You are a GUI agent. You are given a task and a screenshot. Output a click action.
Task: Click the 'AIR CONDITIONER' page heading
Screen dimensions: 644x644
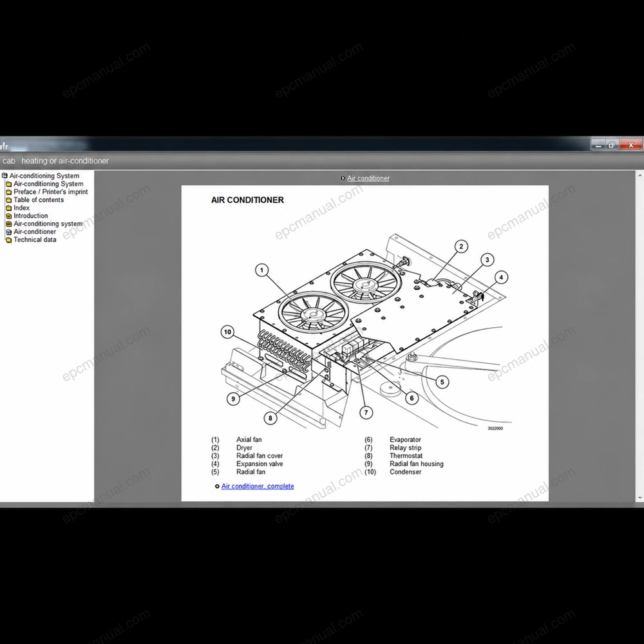247,200
